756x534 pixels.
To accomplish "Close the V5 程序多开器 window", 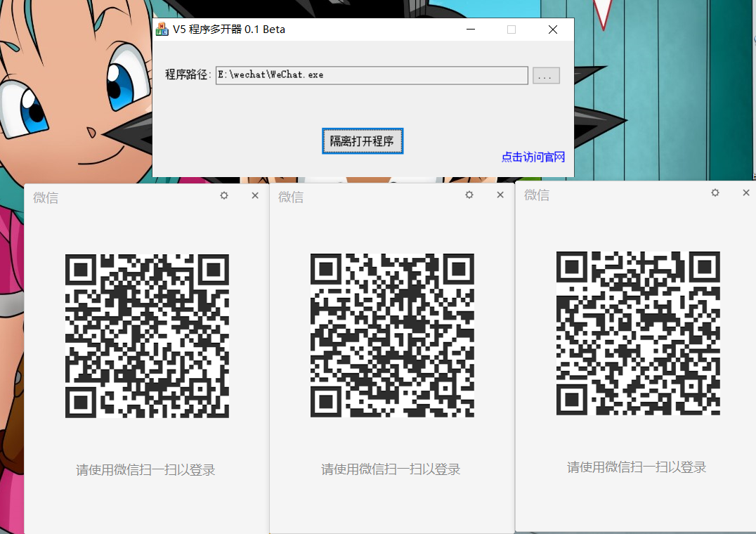I will click(553, 30).
